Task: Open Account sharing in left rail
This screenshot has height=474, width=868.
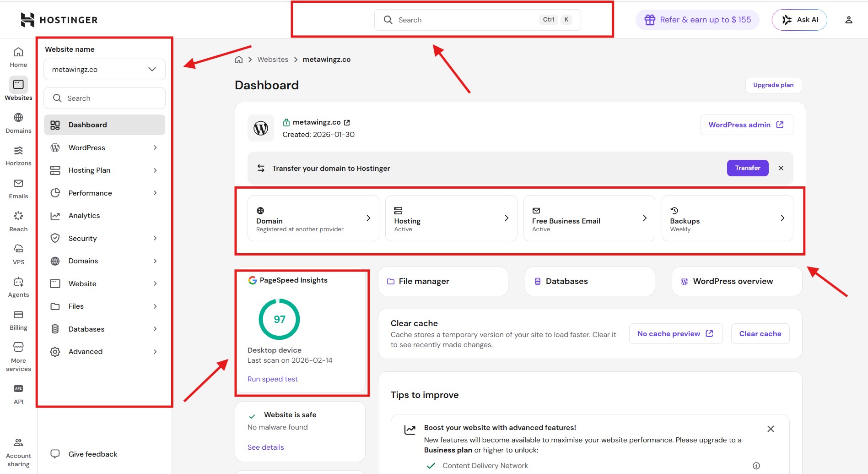Action: (18, 452)
